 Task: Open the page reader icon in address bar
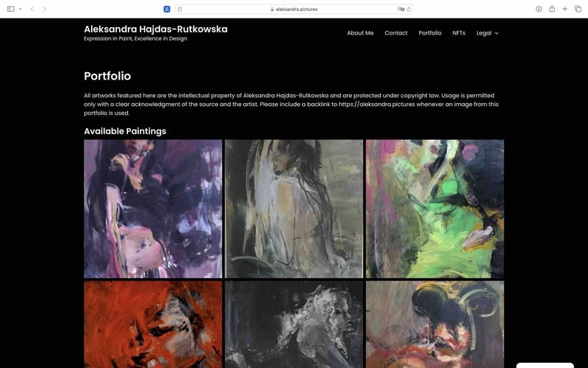click(180, 9)
